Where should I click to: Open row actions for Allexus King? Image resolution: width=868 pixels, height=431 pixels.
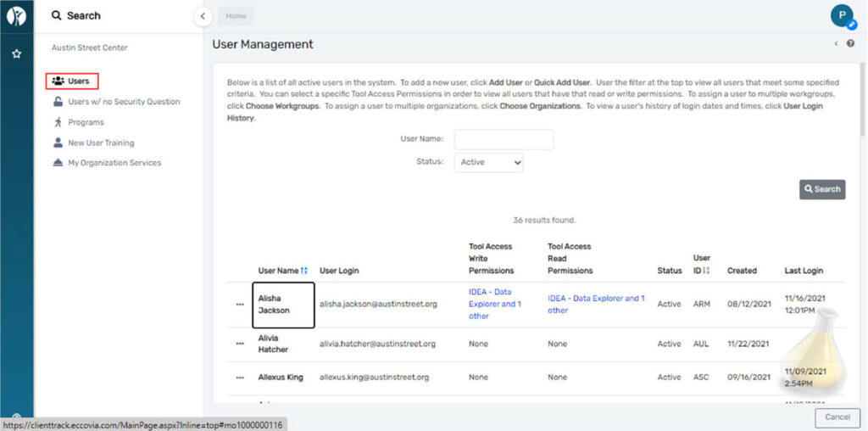pyautogui.click(x=240, y=378)
